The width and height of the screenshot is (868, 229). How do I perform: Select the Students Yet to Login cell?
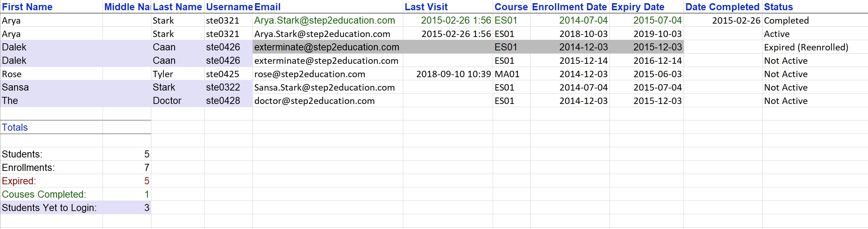(x=49, y=208)
